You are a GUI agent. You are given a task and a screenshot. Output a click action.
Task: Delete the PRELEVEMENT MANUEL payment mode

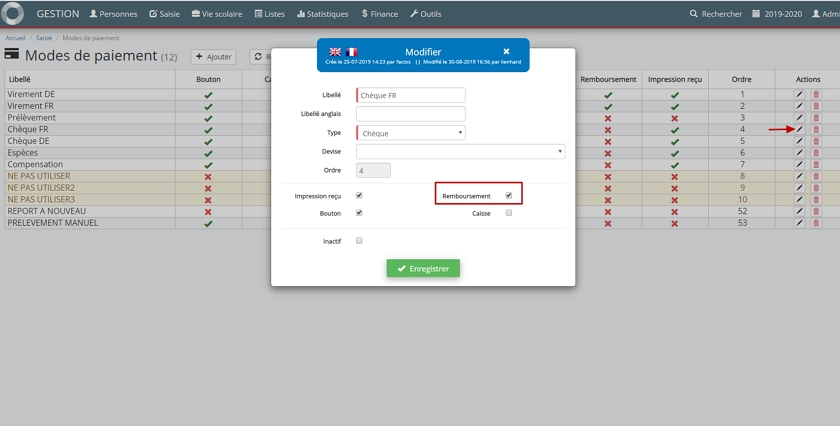tap(816, 223)
